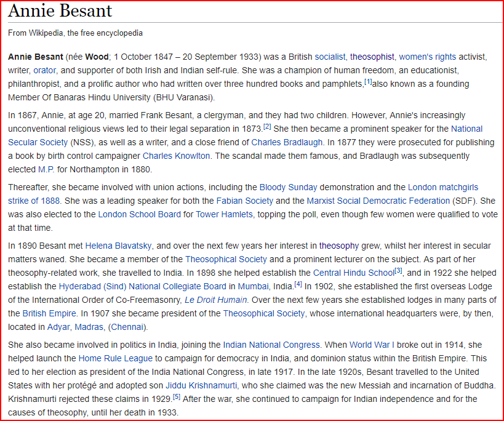
Task: Visit the Fabian Society link
Action: pos(244,201)
